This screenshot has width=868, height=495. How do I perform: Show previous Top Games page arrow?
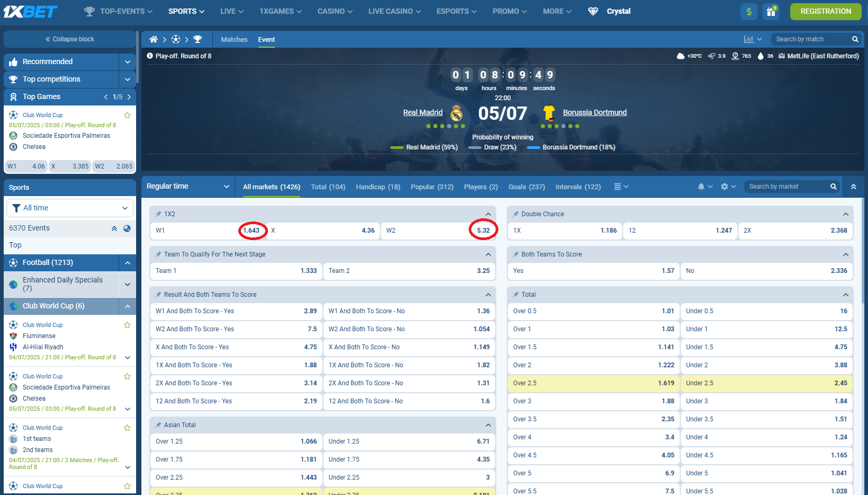(106, 97)
